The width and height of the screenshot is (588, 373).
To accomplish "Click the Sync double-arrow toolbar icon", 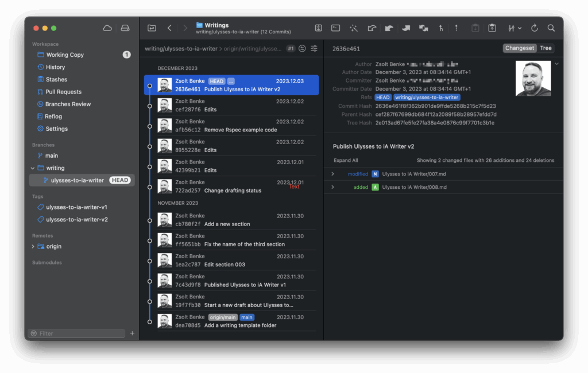I will pyautogui.click(x=424, y=28).
